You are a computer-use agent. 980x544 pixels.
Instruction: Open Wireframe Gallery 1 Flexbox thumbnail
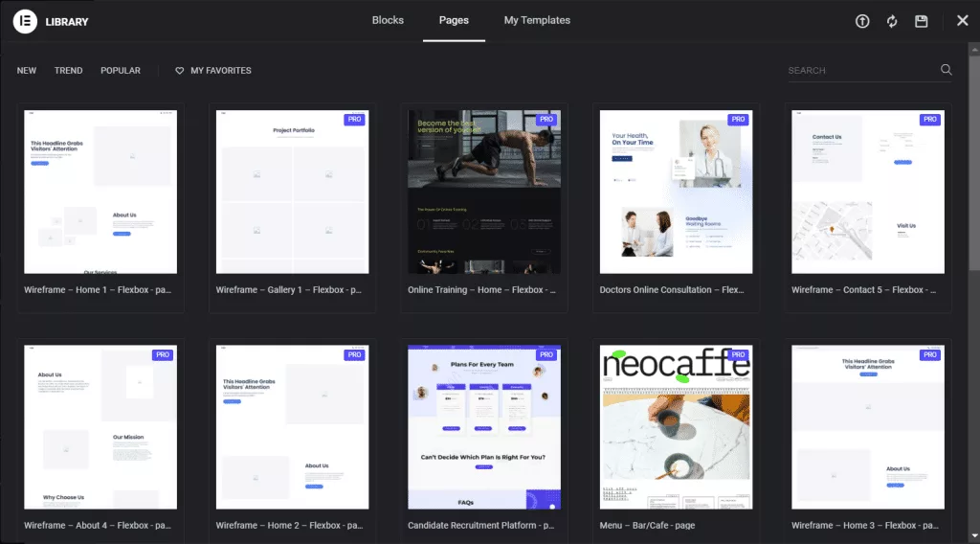tap(293, 192)
